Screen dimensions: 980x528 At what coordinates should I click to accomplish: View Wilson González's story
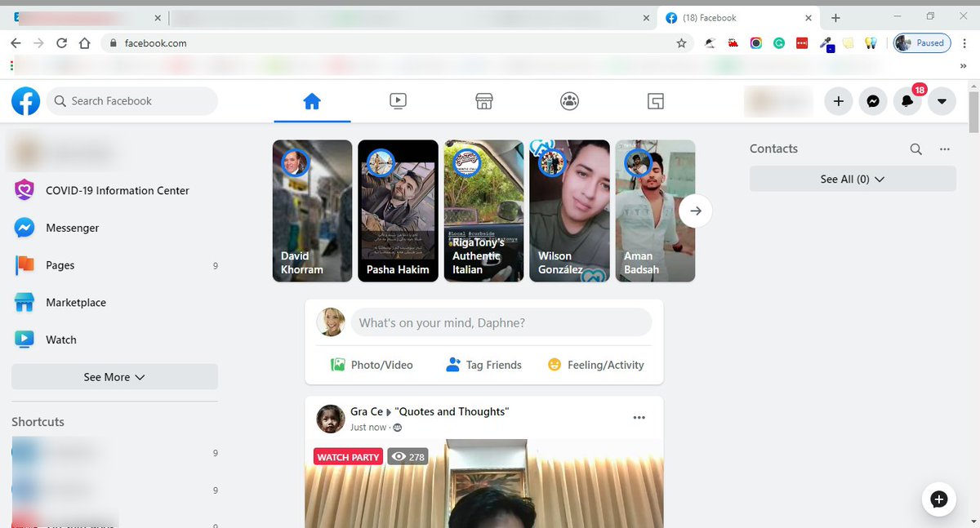tap(569, 211)
